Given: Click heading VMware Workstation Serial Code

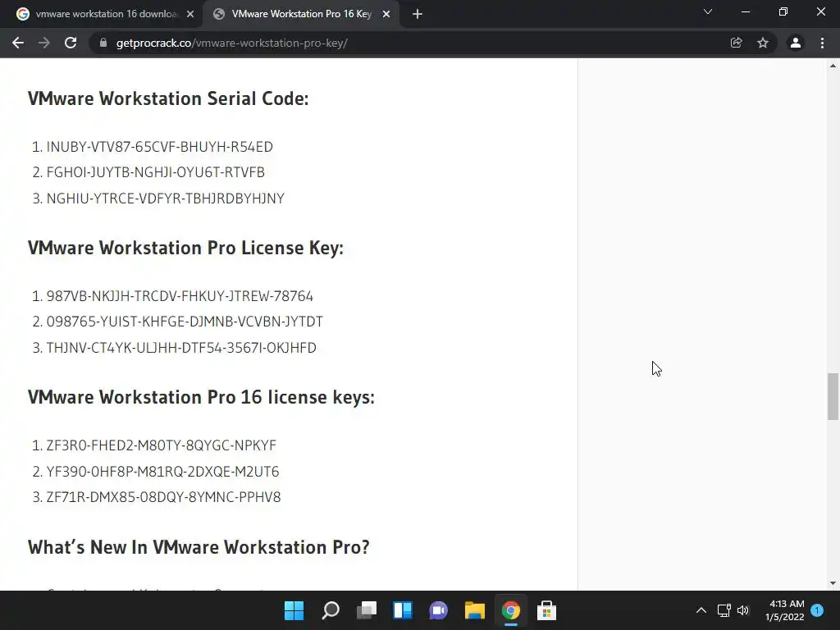Looking at the screenshot, I should [x=168, y=98].
